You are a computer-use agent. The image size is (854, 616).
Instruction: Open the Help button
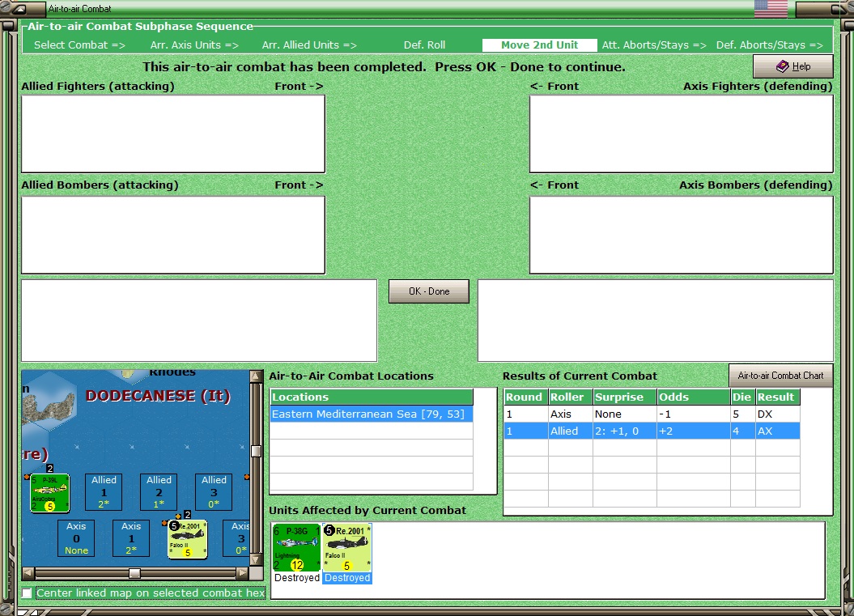[x=793, y=66]
